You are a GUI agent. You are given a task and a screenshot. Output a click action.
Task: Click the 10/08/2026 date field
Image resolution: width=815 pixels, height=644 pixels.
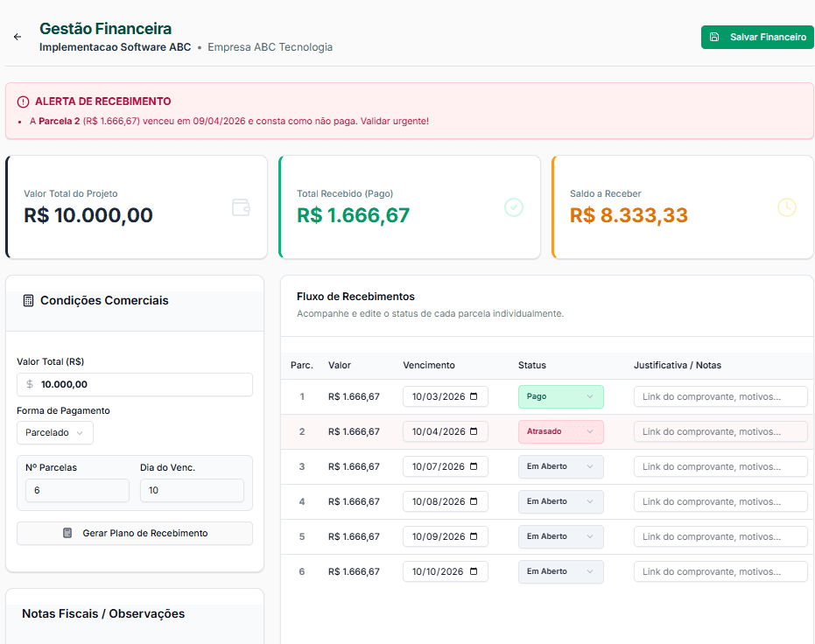(x=446, y=501)
